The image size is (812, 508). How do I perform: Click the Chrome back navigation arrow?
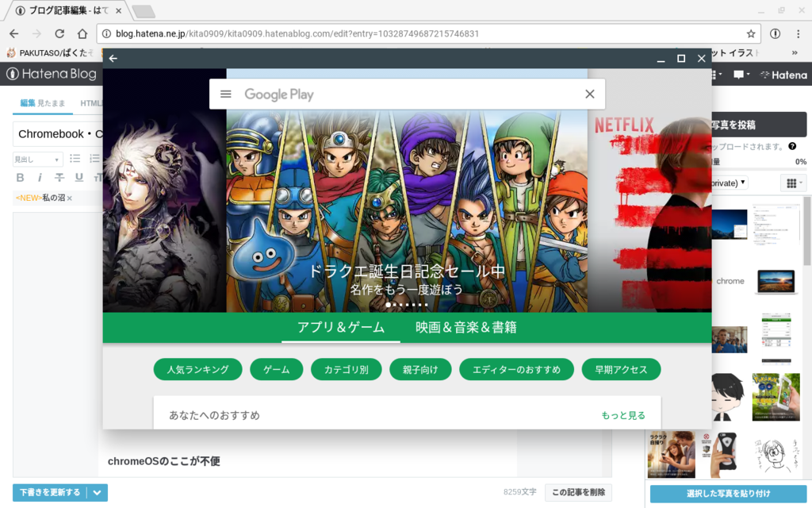tap(14, 33)
